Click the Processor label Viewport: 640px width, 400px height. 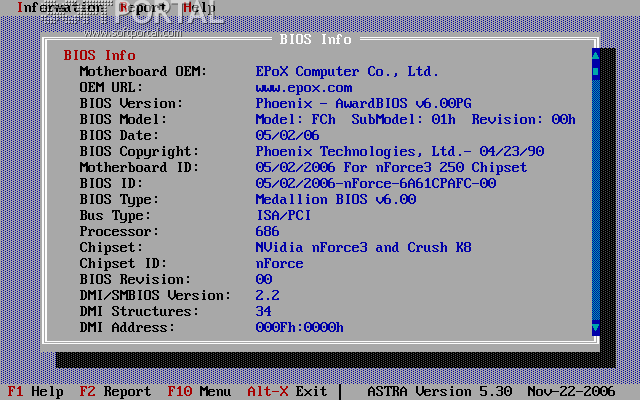119,231
